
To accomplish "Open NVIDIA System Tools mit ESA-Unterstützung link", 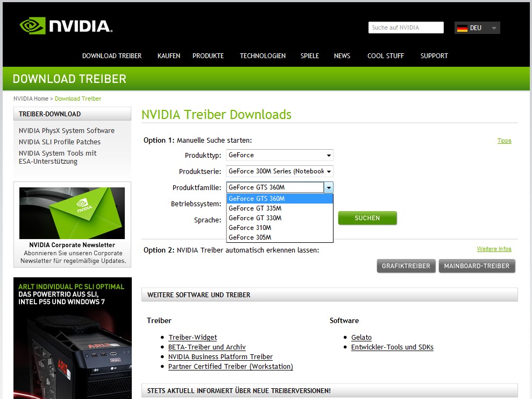I will [58, 157].
